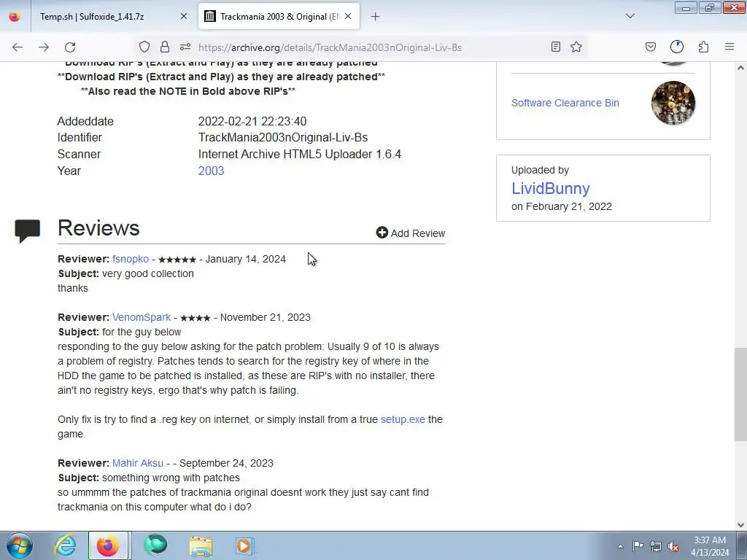Open the extensions menu
Screen dimensions: 747x560
click(704, 47)
